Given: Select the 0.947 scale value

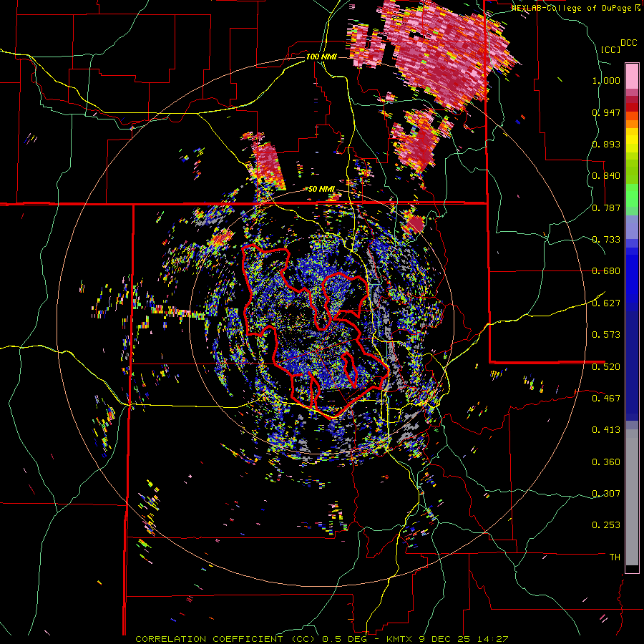Looking at the screenshot, I should click(606, 112).
